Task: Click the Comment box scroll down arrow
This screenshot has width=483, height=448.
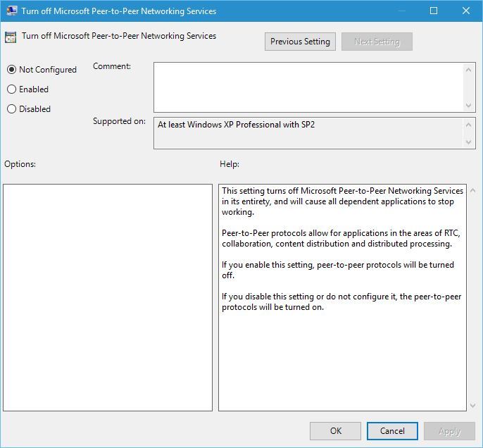Action: coord(468,106)
